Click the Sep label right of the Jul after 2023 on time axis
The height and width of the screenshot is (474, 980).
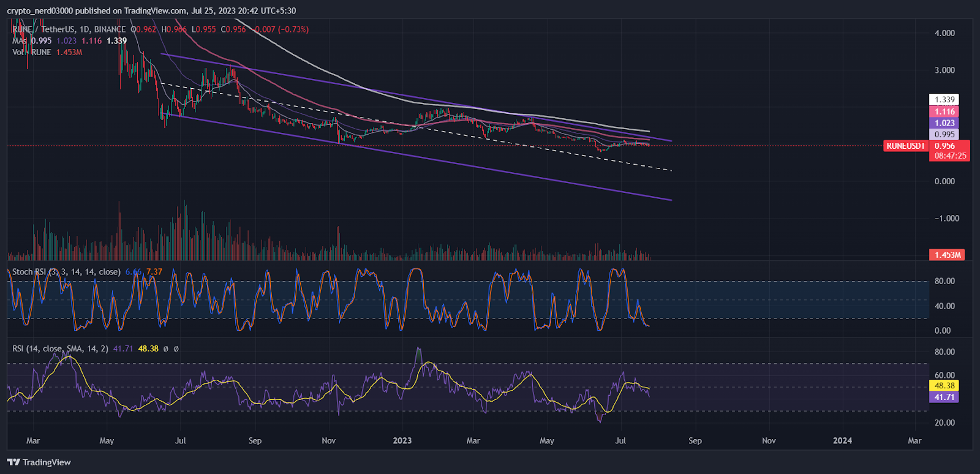tap(695, 441)
